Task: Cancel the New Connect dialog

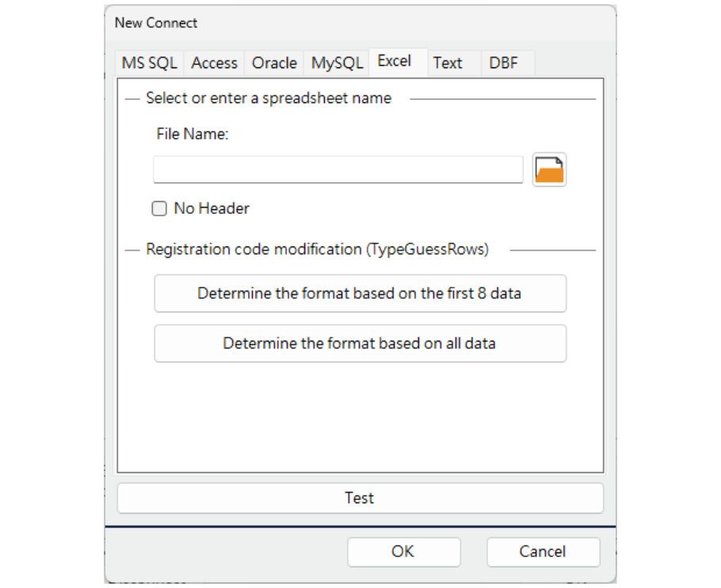Action: tap(543, 552)
